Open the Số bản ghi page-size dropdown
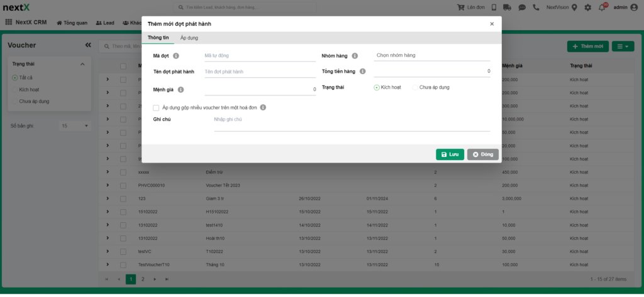 click(x=75, y=126)
